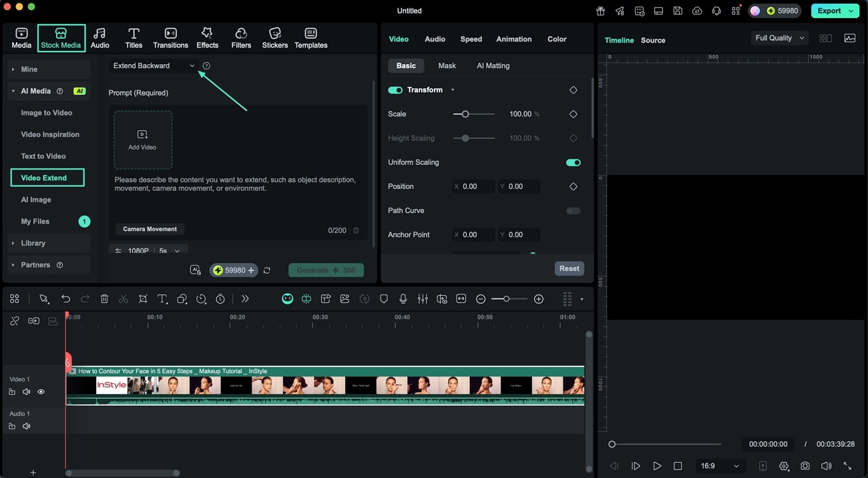
Task: Click the Camera Movement button
Action: pyautogui.click(x=150, y=229)
